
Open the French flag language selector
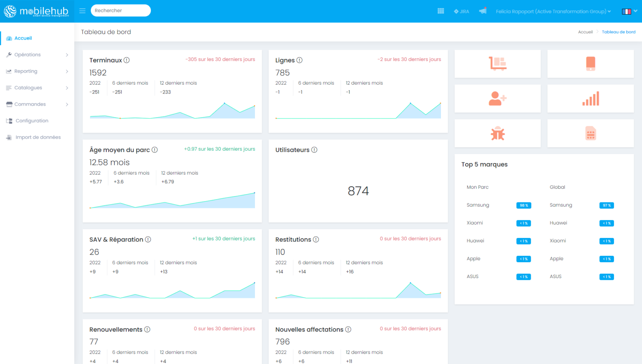[629, 11]
